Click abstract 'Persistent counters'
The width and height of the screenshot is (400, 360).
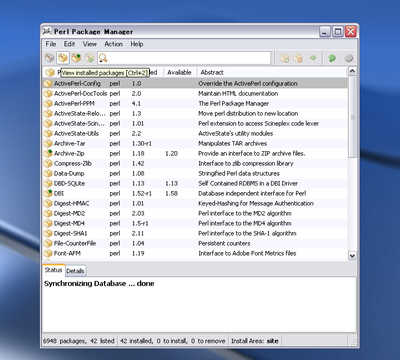tap(224, 243)
